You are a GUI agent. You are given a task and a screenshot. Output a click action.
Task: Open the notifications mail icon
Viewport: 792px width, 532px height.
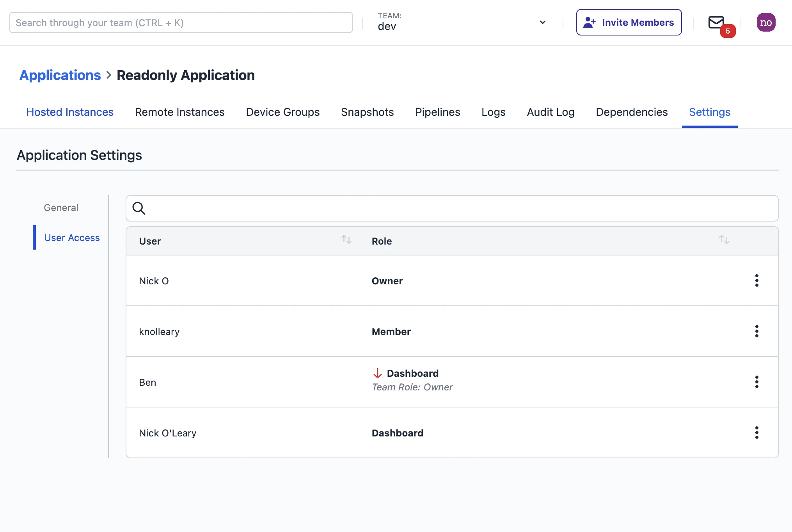pos(716,22)
